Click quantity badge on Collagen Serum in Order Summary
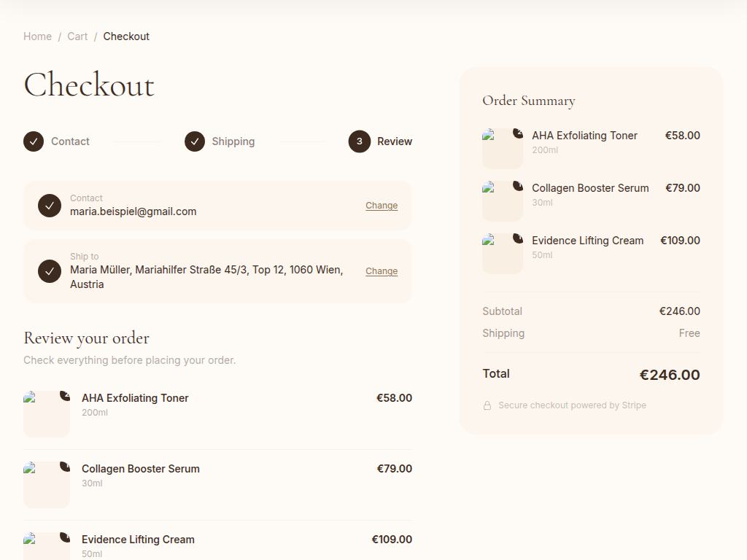Screen dimensions: 747x560 coord(518,186)
